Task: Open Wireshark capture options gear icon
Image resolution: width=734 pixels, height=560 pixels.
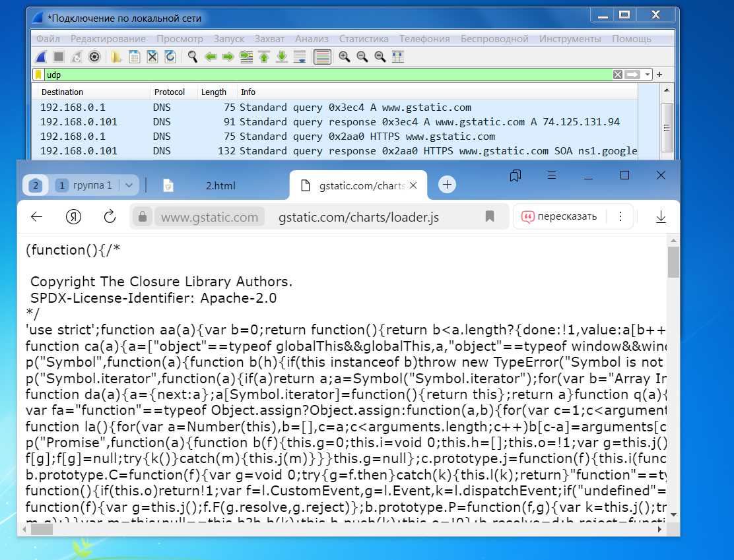Action: [x=94, y=57]
